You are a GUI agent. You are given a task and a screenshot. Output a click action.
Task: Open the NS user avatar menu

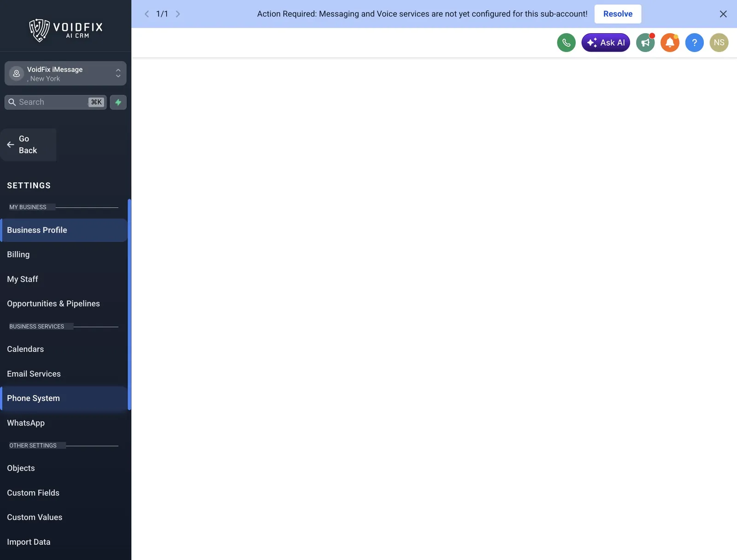coord(719,42)
